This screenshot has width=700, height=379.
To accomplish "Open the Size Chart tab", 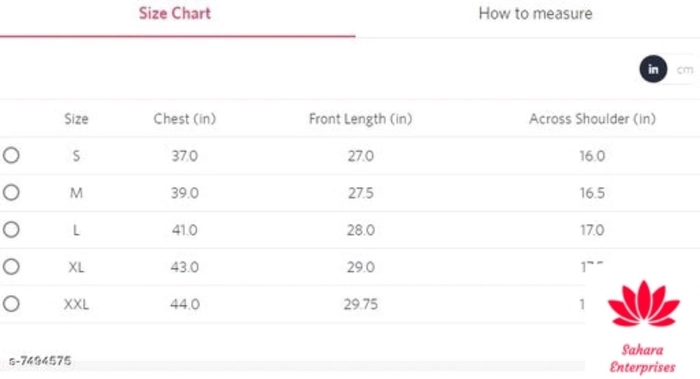I will tap(175, 13).
